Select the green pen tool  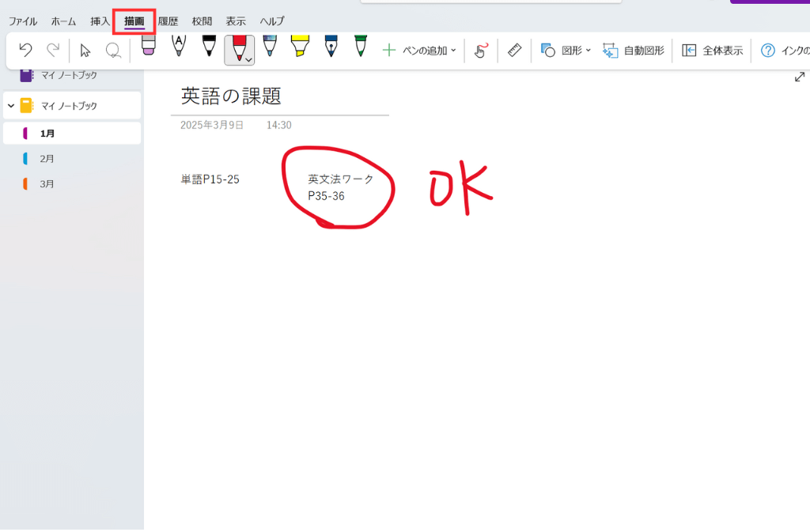click(x=361, y=47)
